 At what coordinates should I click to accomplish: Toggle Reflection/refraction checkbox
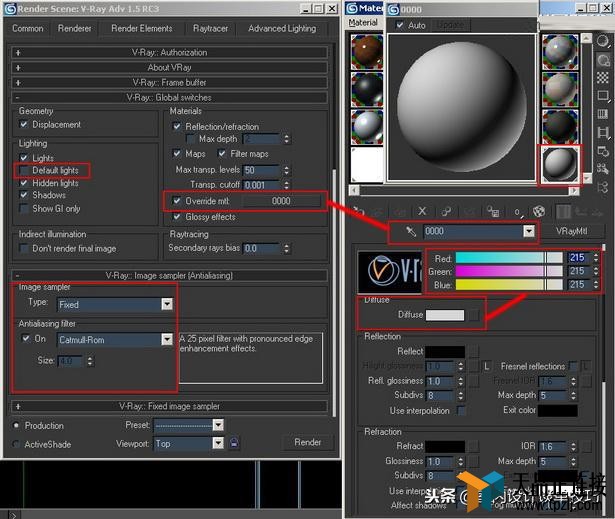point(177,126)
